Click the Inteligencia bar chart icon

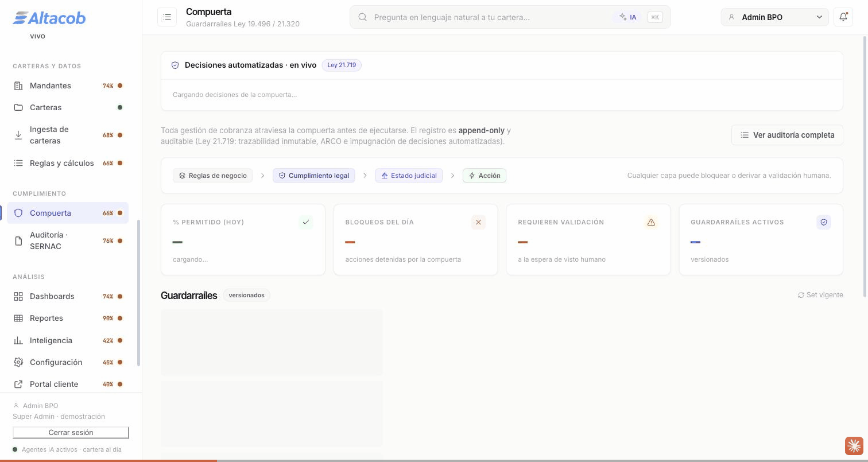pos(18,340)
